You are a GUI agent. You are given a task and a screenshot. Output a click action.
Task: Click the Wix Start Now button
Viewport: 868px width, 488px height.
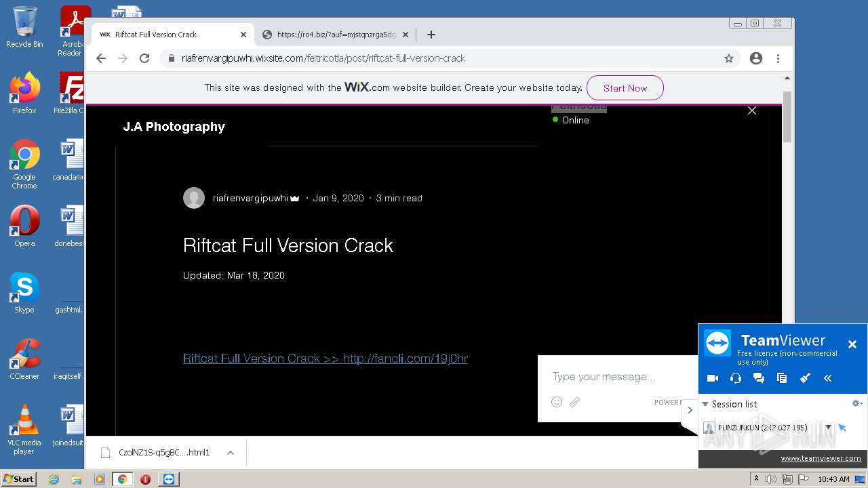[x=625, y=88]
